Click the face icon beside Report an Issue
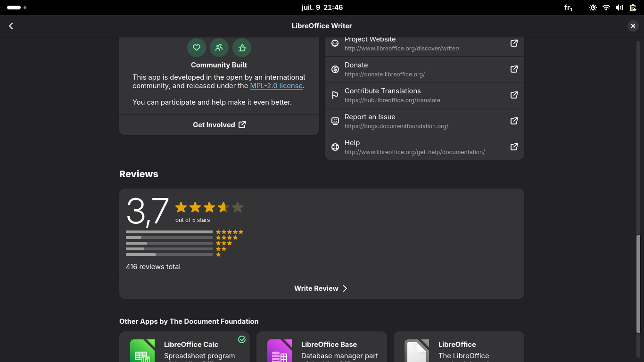Viewport: 644px width, 362px height. point(335,121)
